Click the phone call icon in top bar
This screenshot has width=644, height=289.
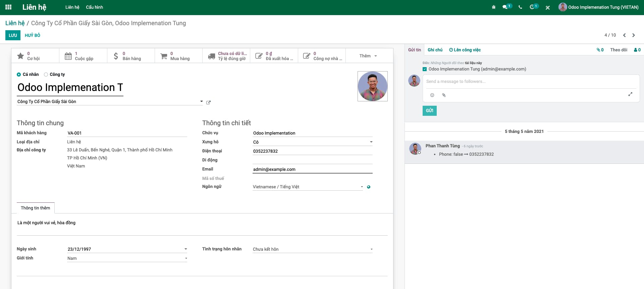[x=520, y=7]
